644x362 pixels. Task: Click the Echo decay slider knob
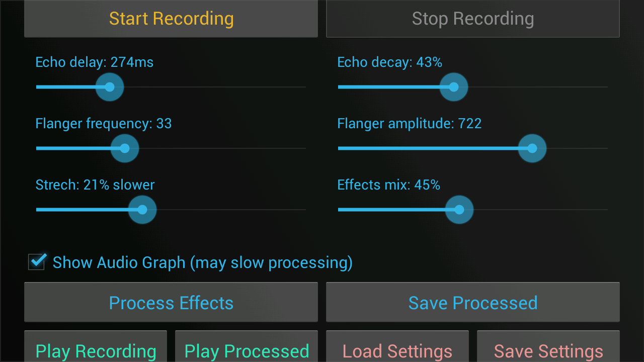coord(454,87)
